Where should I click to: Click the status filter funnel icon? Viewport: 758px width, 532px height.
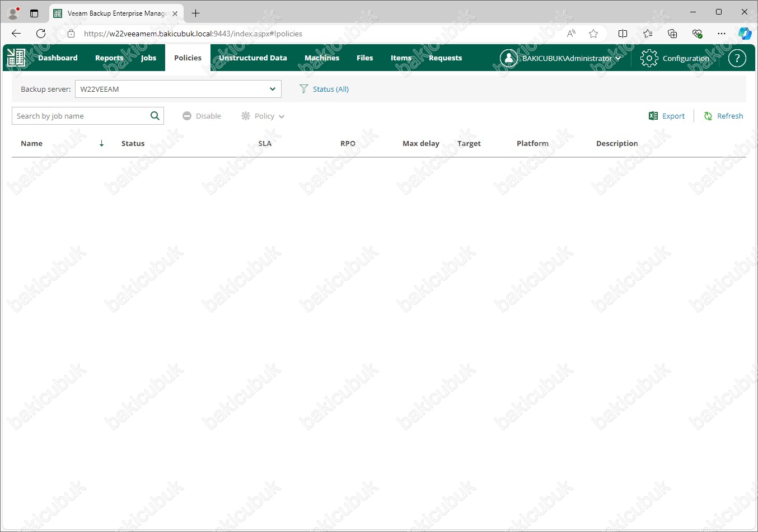coord(304,89)
